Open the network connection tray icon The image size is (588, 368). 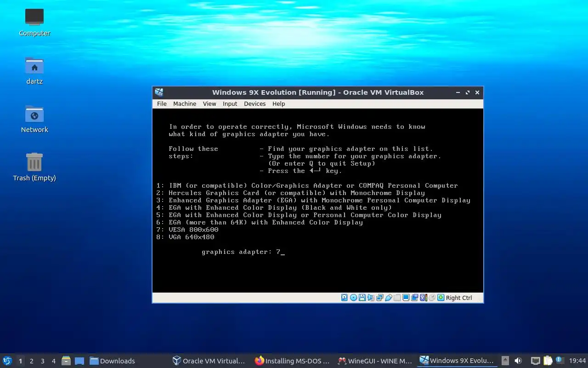(535, 361)
